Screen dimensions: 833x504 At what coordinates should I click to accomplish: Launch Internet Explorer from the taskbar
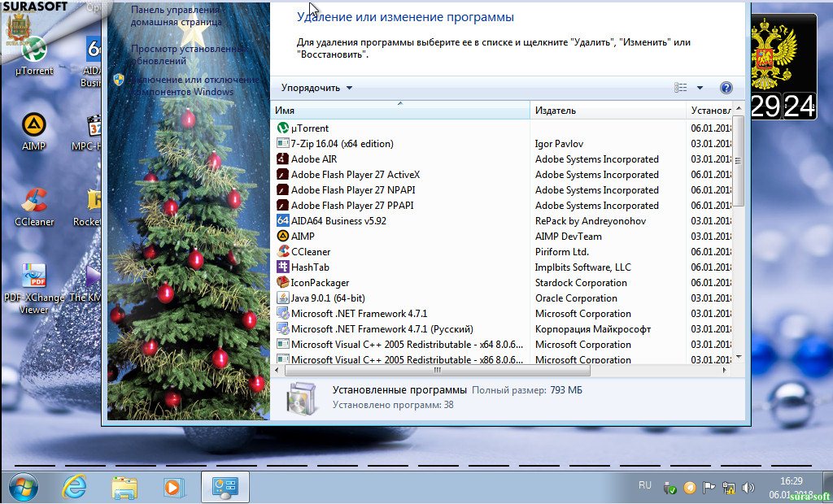(x=74, y=486)
